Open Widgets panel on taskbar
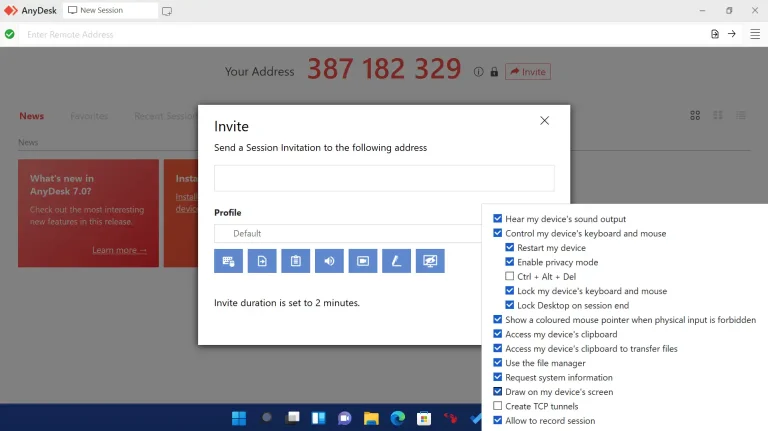Screen dimensions: 768x431 click(319, 418)
